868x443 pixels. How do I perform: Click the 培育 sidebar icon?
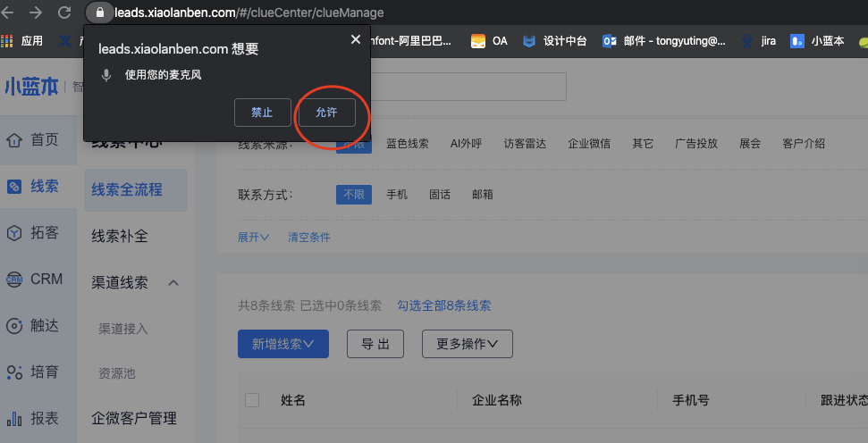point(14,372)
